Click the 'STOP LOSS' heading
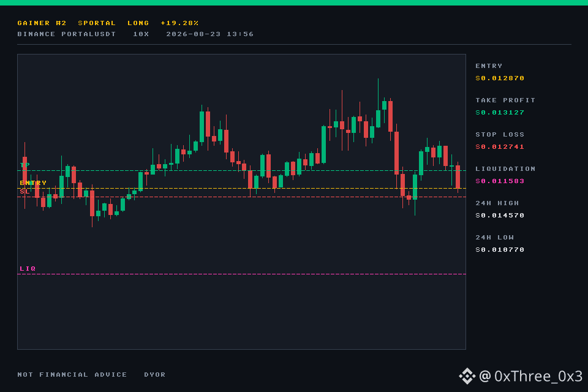The height and width of the screenshot is (392, 588). [500, 134]
